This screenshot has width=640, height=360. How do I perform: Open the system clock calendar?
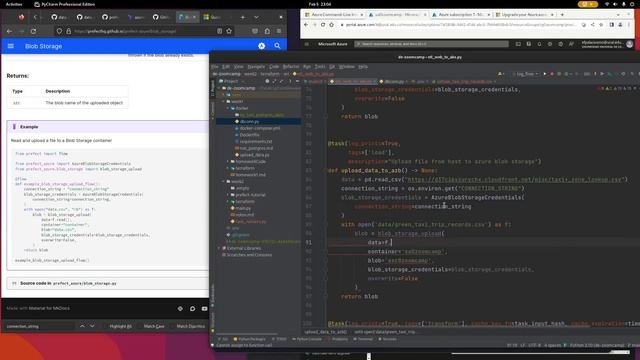(x=320, y=4)
